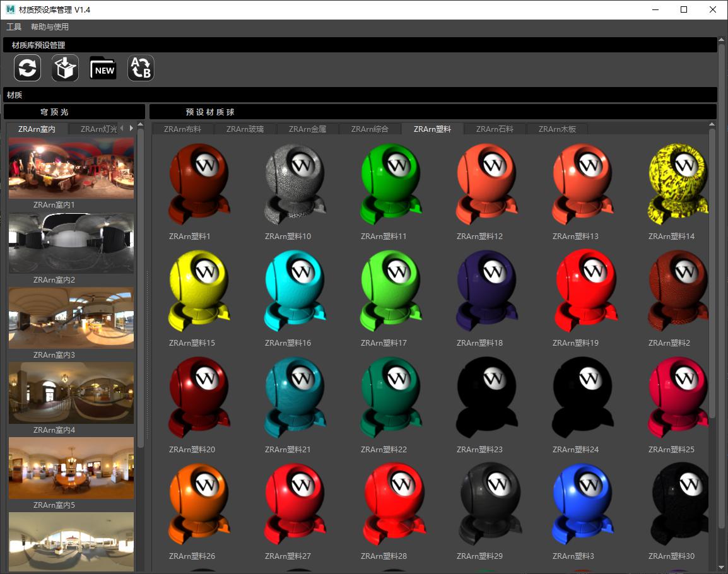Open the ZRArn木板 tab
This screenshot has width=728, height=574.
(557, 129)
